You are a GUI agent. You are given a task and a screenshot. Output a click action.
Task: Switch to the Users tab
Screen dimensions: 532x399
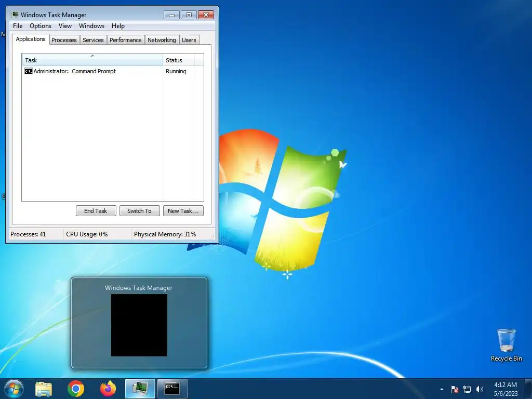(x=189, y=40)
